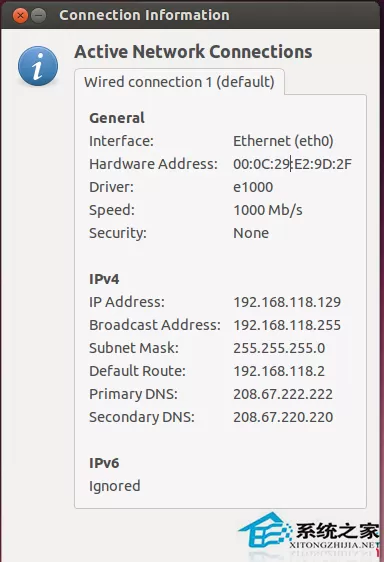The image size is (384, 562).
Task: Click the Security value None
Action: 251,233
